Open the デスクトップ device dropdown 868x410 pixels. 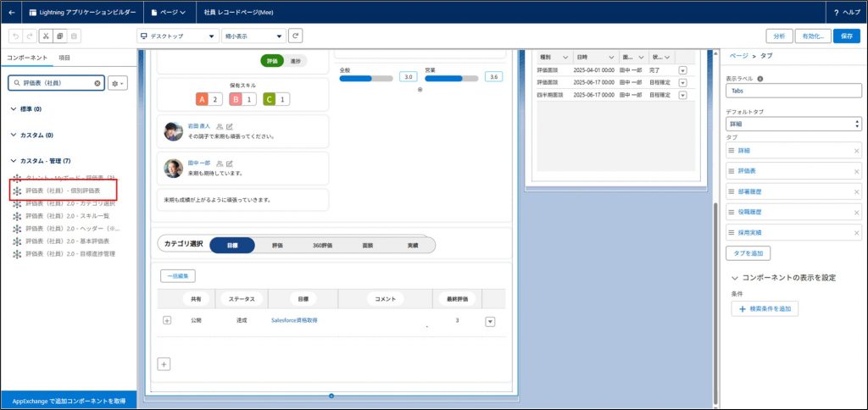pos(177,36)
